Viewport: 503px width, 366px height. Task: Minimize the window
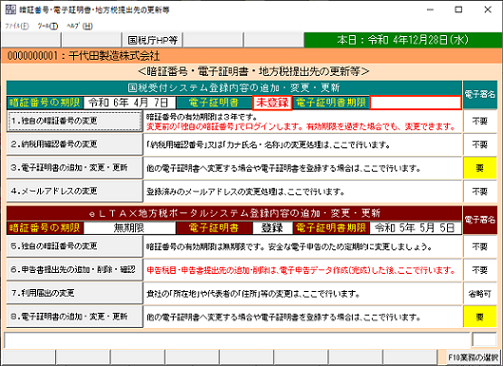point(430,10)
